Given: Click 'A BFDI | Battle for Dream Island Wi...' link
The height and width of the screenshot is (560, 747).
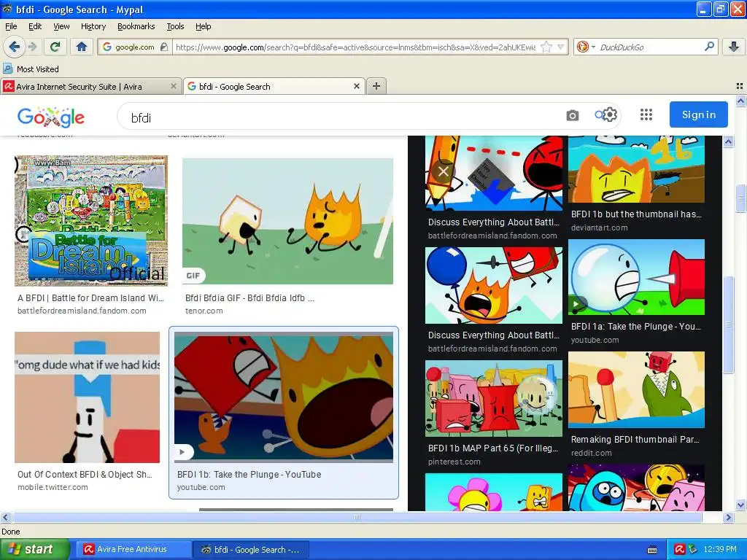Looking at the screenshot, I should [x=90, y=298].
